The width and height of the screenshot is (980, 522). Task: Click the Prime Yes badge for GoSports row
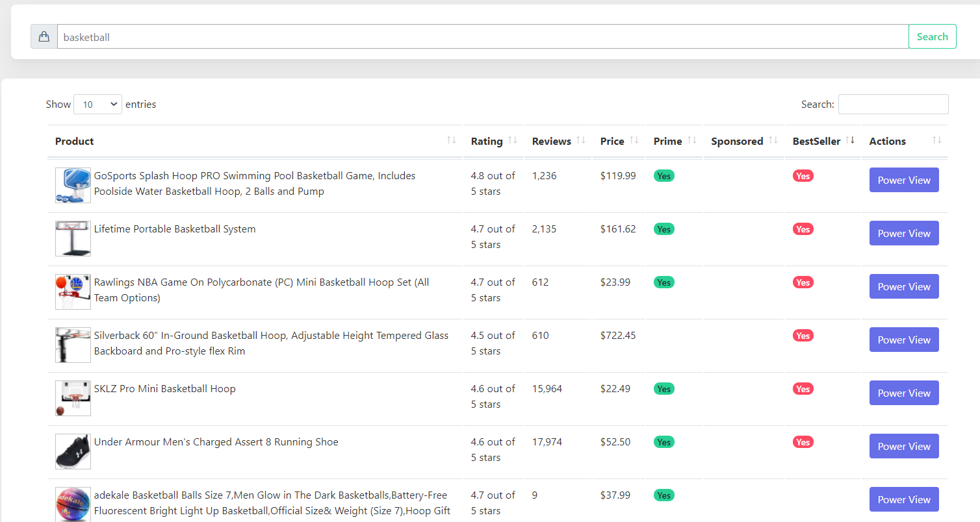664,176
